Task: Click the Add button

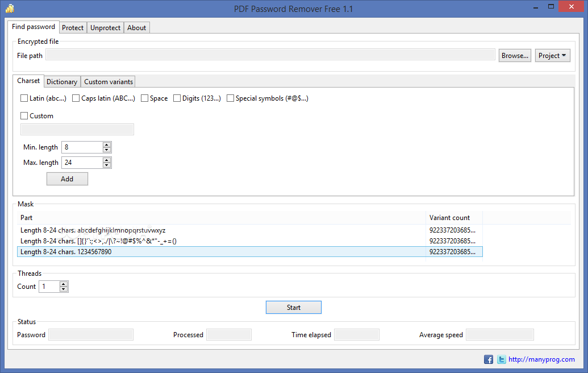Action: (67, 179)
